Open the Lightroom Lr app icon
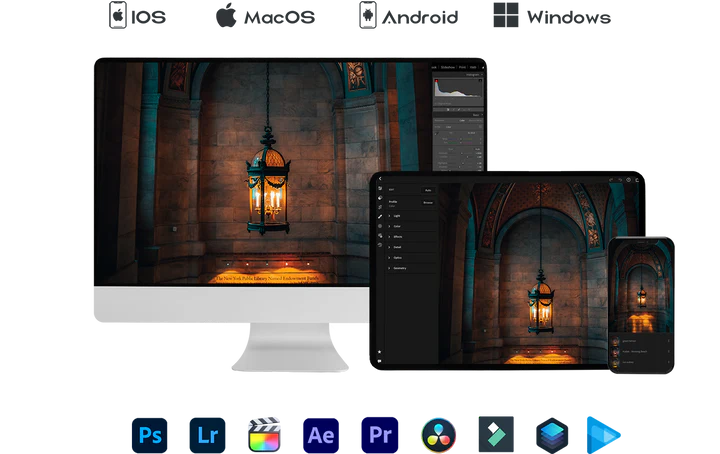 point(208,435)
